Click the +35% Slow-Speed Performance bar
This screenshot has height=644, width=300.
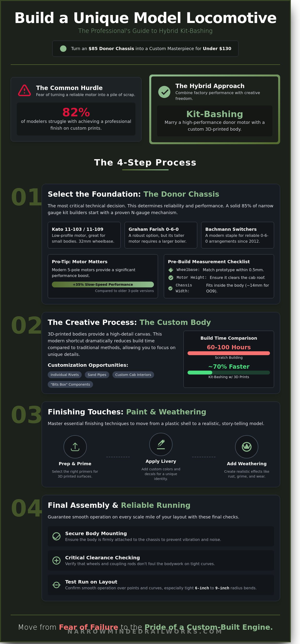click(103, 284)
